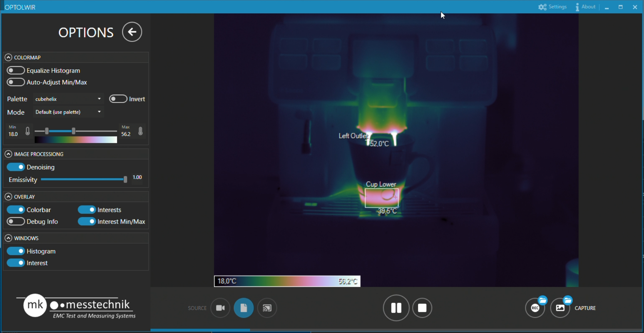The width and height of the screenshot is (644, 333).
Task: Select the file source icon
Action: click(x=243, y=308)
